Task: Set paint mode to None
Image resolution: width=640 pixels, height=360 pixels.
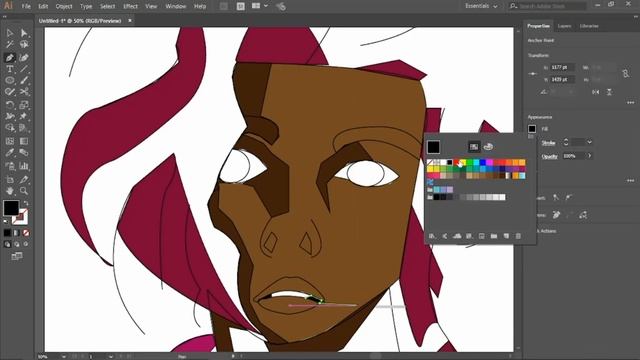Action: (x=26, y=233)
